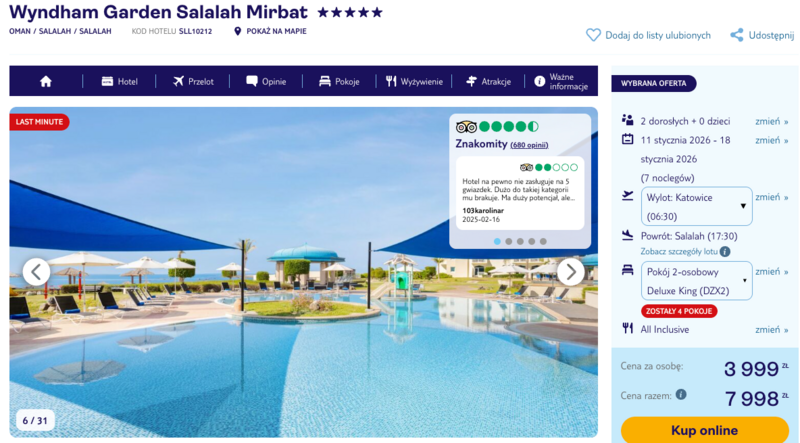
Task: Click the map pin icon Pokaż na mapie
Action: [x=237, y=31]
